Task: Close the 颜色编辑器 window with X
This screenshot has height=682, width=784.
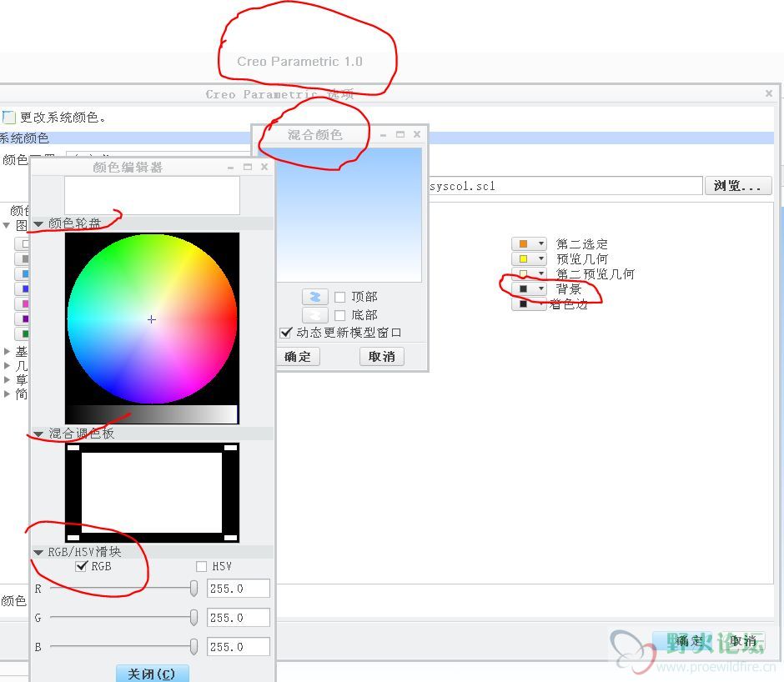Action: [264, 167]
